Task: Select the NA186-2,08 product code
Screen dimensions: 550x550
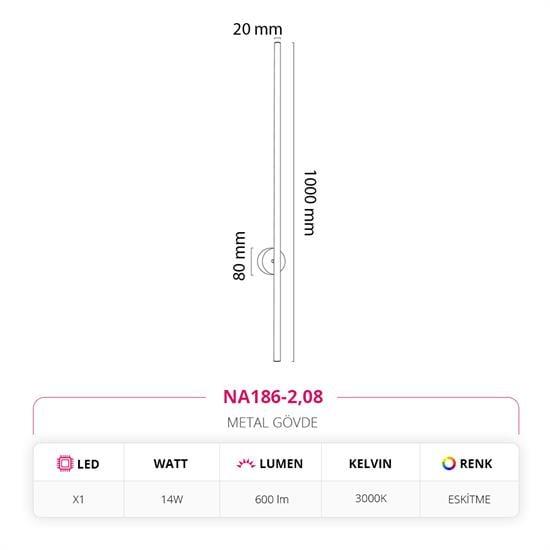Action: pos(273,397)
